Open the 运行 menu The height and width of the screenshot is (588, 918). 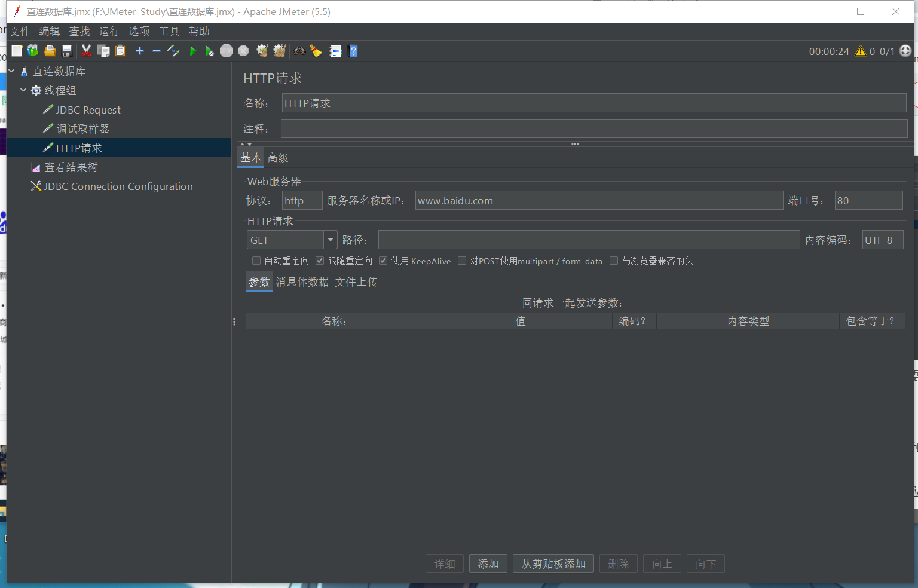pyautogui.click(x=109, y=32)
